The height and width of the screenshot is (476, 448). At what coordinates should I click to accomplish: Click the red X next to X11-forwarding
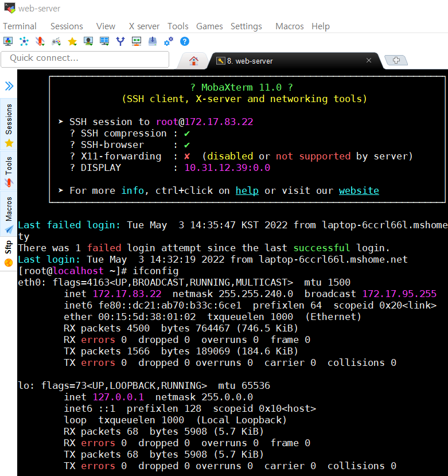click(187, 157)
